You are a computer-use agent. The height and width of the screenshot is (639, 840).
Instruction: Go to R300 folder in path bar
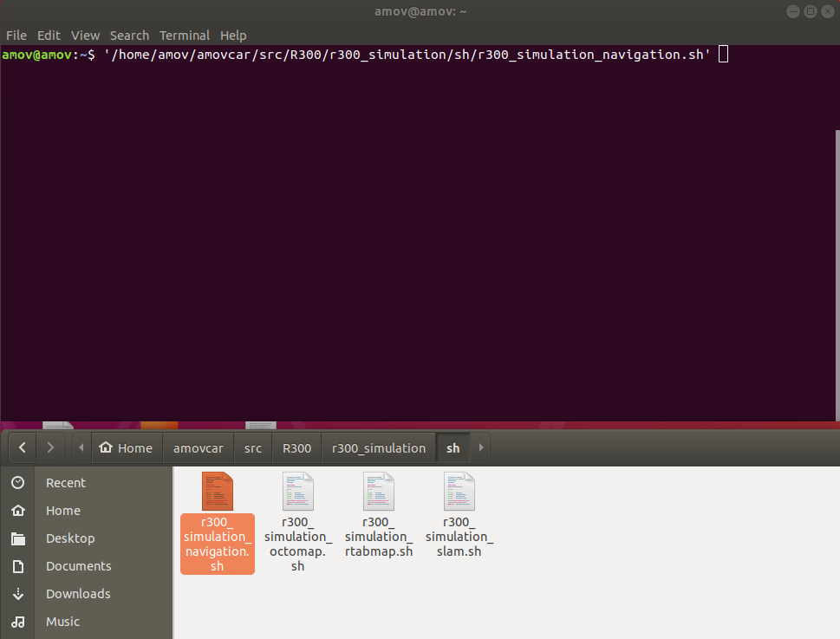(296, 447)
